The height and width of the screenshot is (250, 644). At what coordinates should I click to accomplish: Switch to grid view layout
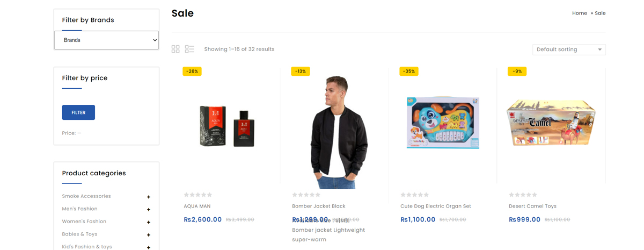(175, 49)
